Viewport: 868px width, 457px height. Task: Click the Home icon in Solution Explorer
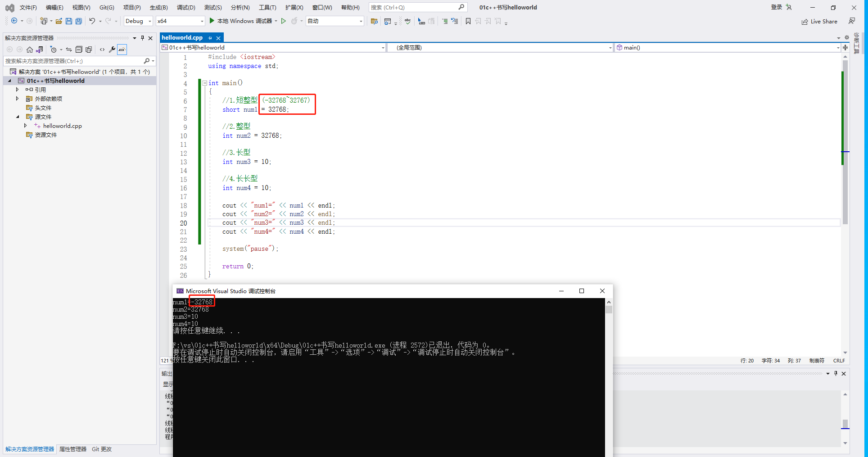pos(30,50)
